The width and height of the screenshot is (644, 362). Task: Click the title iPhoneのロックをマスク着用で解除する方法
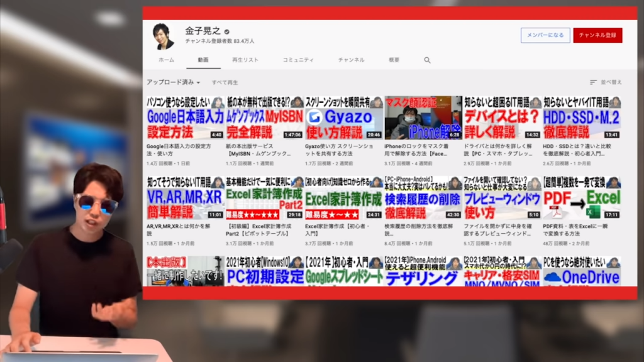tap(416, 150)
